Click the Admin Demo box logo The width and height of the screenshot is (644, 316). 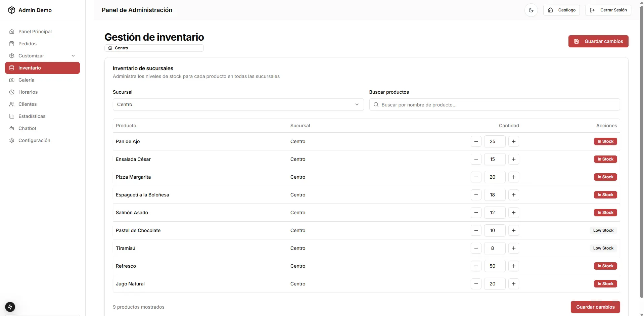coord(12,10)
